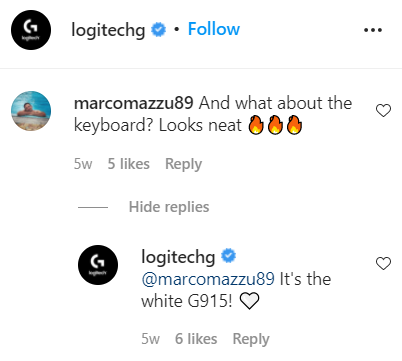Open the logitechg username in the header
This screenshot has width=402, height=361.
pyautogui.click(x=108, y=30)
